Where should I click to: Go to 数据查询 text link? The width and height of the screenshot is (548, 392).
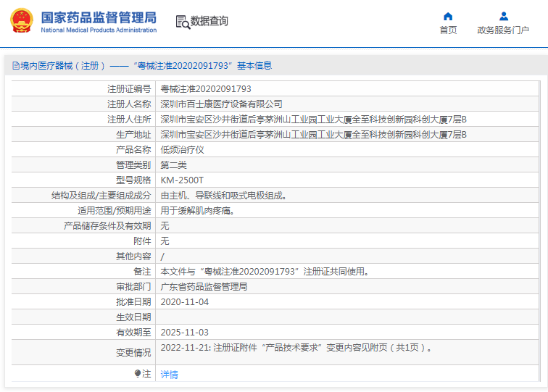click(x=209, y=22)
